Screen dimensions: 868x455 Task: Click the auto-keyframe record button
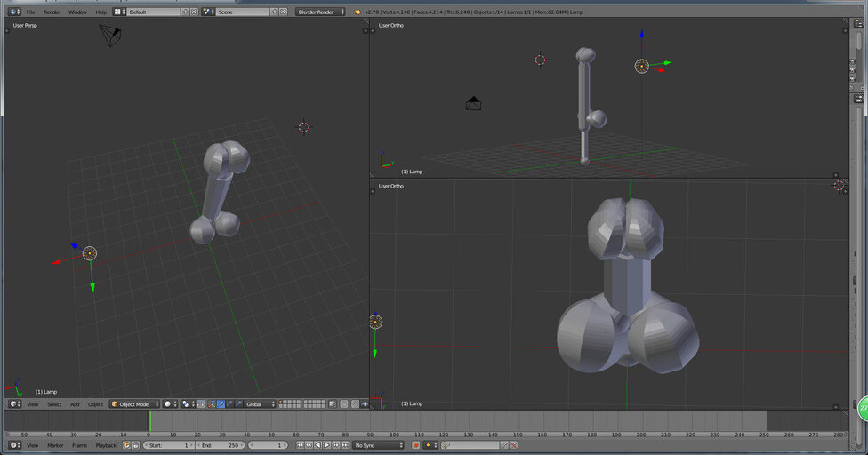pyautogui.click(x=415, y=445)
